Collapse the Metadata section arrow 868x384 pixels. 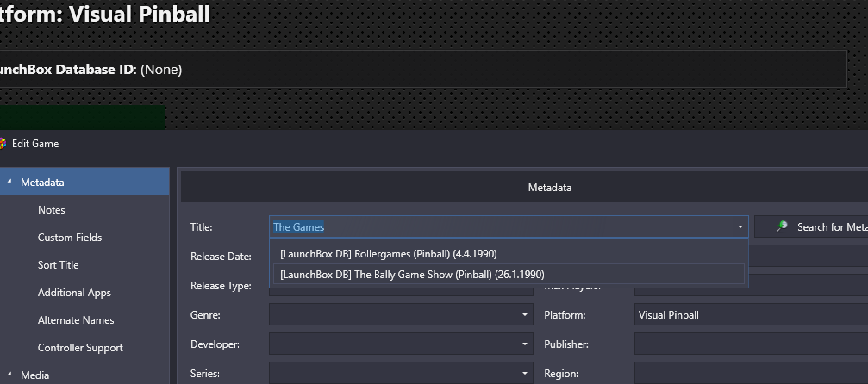click(x=9, y=182)
